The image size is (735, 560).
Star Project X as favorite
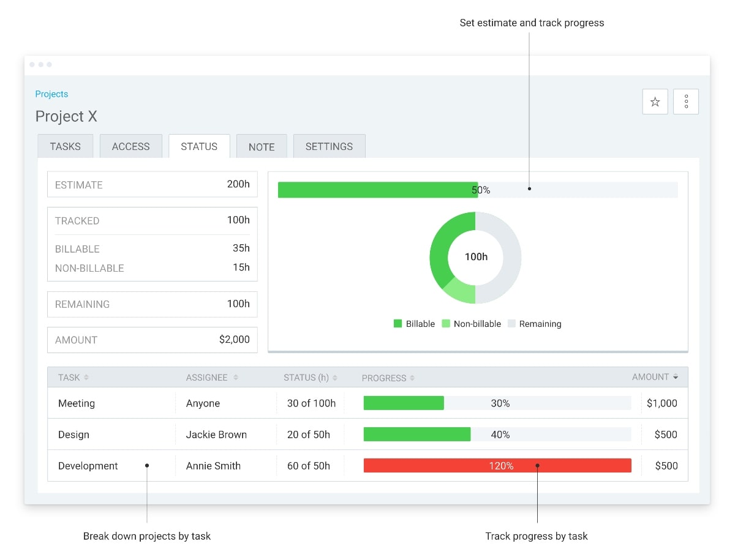(655, 102)
